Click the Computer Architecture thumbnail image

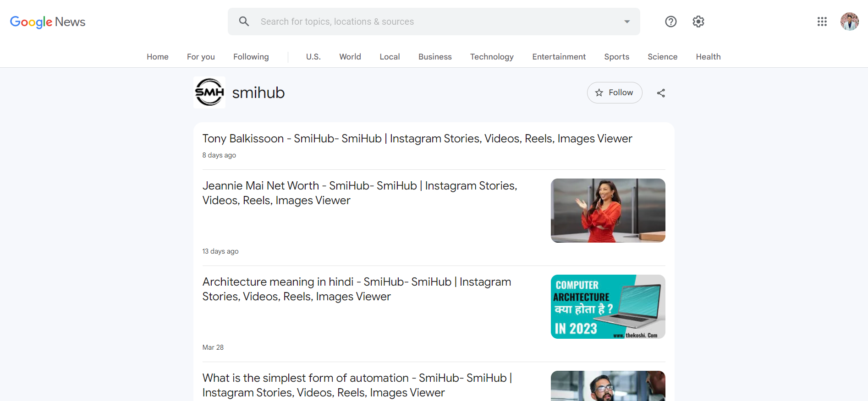[608, 307]
